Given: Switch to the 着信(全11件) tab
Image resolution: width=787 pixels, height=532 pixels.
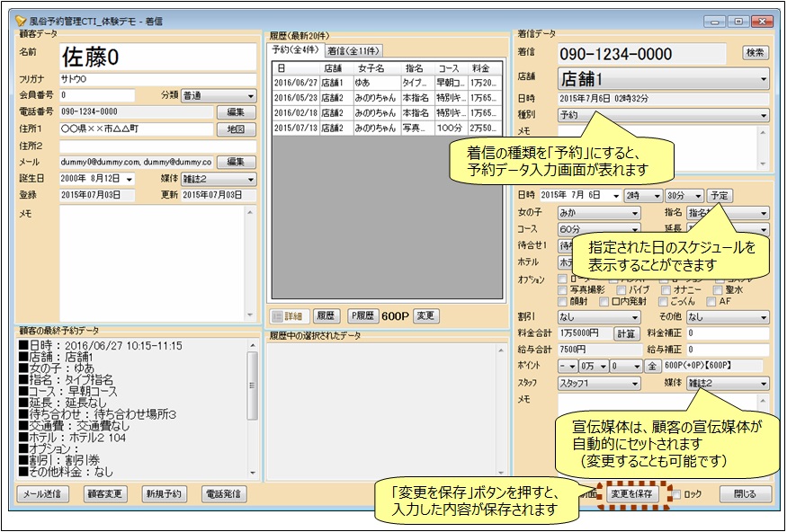Looking at the screenshot, I should click(x=353, y=50).
